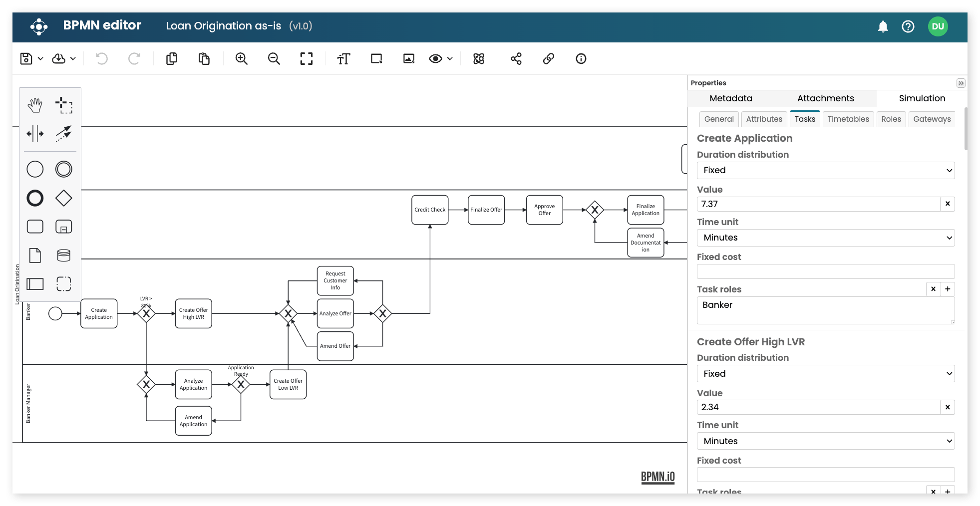Switch to the Attachments tab
The height and width of the screenshot is (506, 980).
(826, 98)
